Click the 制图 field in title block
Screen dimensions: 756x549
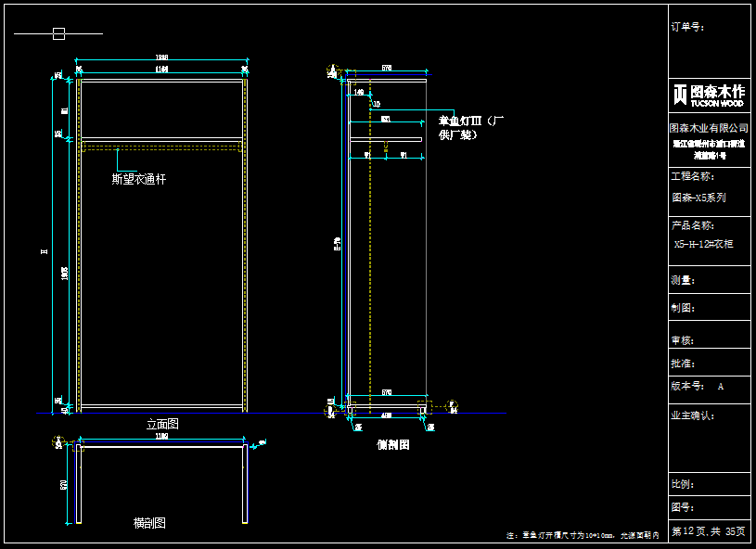[x=683, y=308]
